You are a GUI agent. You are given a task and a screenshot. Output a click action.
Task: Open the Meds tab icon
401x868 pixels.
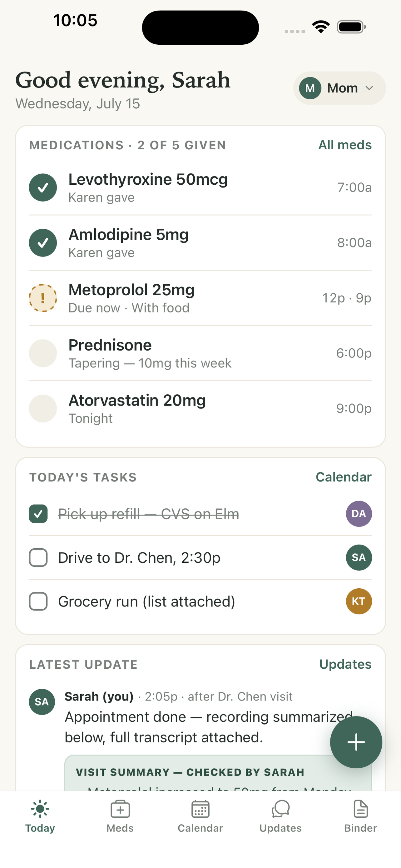120,809
